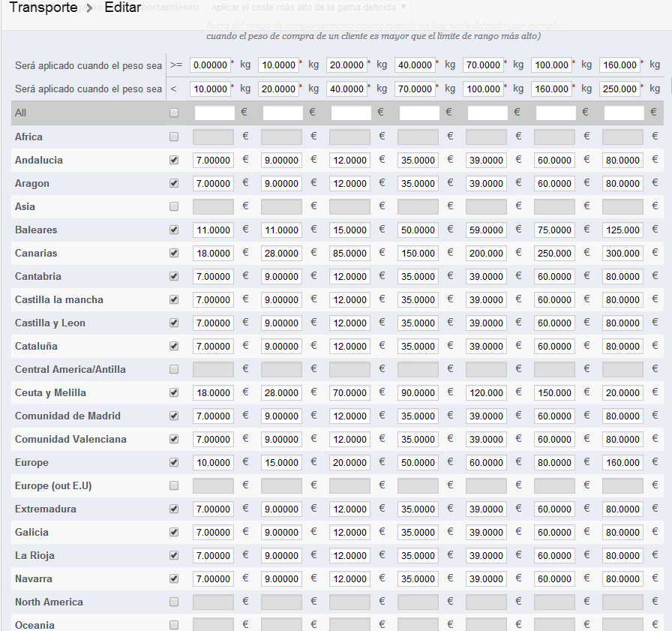Edit the 250.000 kg upper limit field
This screenshot has height=631, width=672.
coord(619,89)
